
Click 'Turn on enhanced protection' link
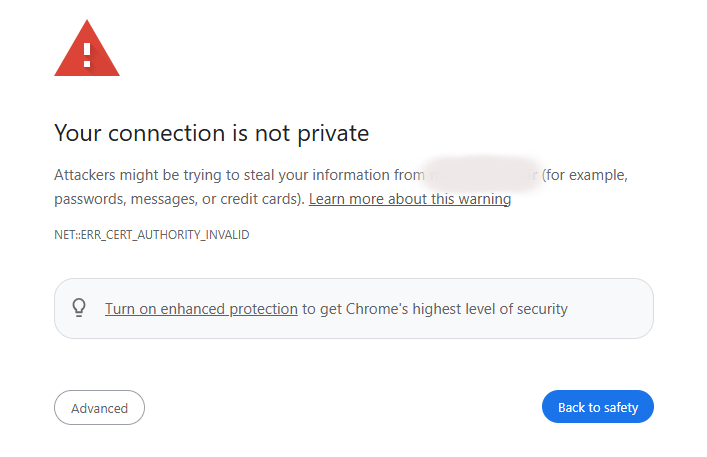[201, 309]
